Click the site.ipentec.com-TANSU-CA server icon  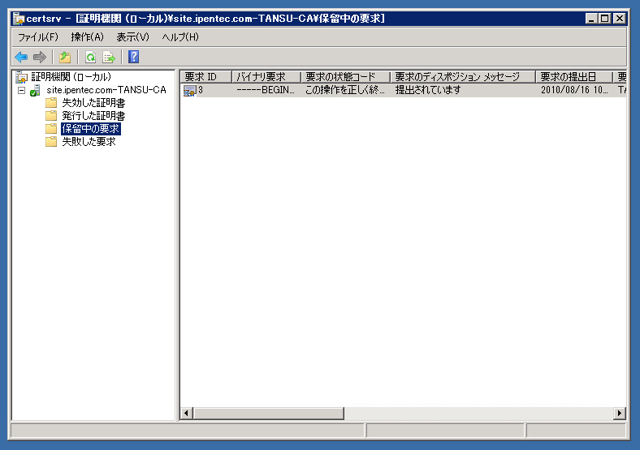[35, 90]
